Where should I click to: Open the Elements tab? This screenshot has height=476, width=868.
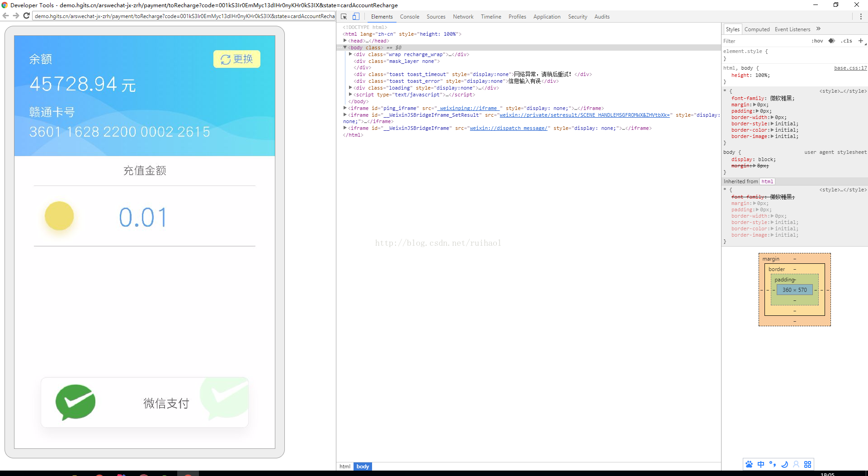click(x=382, y=17)
